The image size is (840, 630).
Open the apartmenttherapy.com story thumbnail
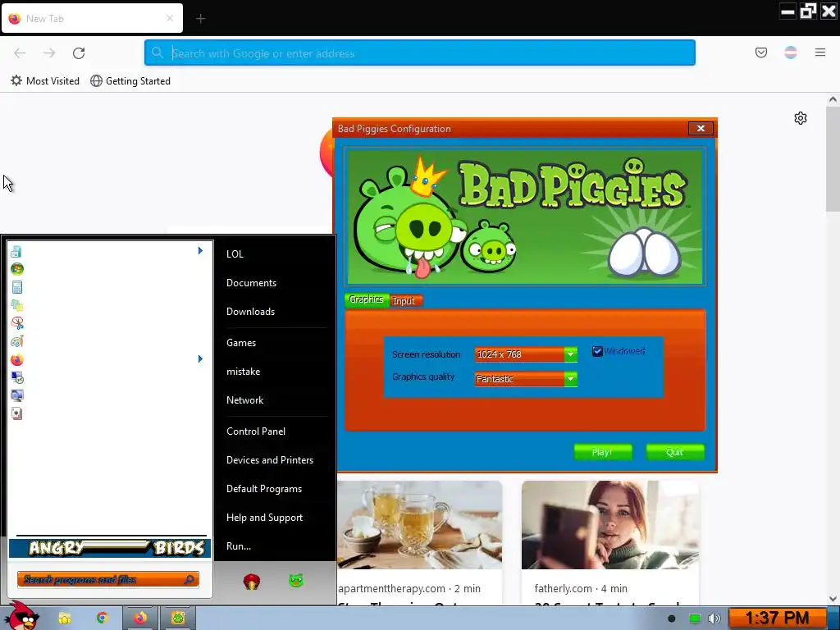420,525
